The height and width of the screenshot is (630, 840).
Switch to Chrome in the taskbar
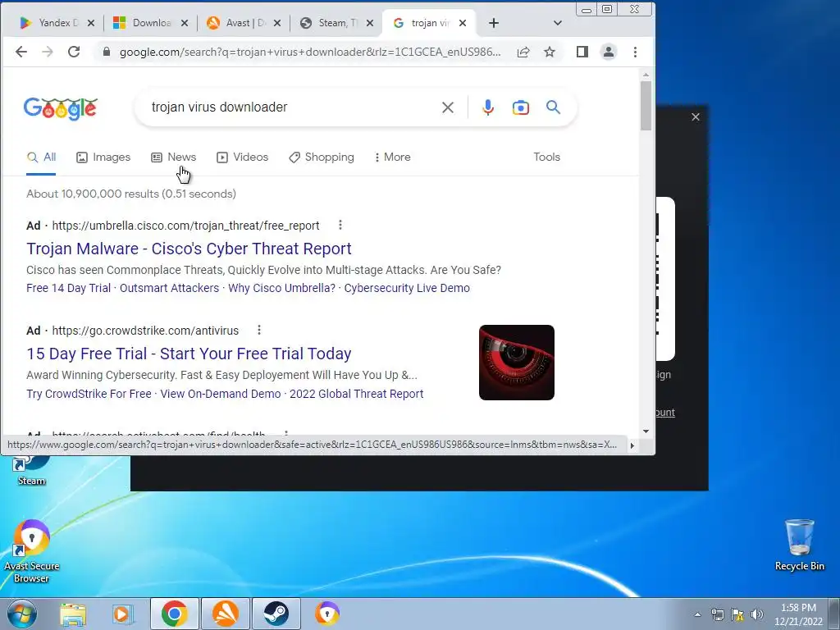[x=174, y=614]
